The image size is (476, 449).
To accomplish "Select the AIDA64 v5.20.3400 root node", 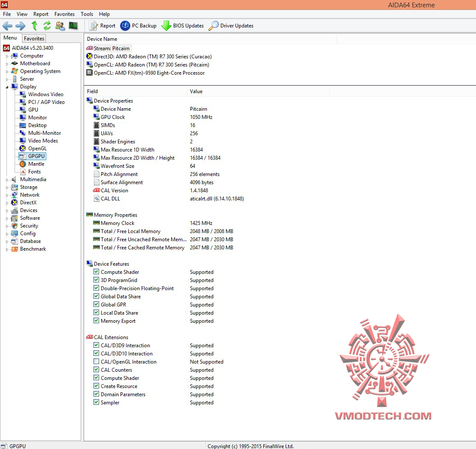I will tap(28, 48).
